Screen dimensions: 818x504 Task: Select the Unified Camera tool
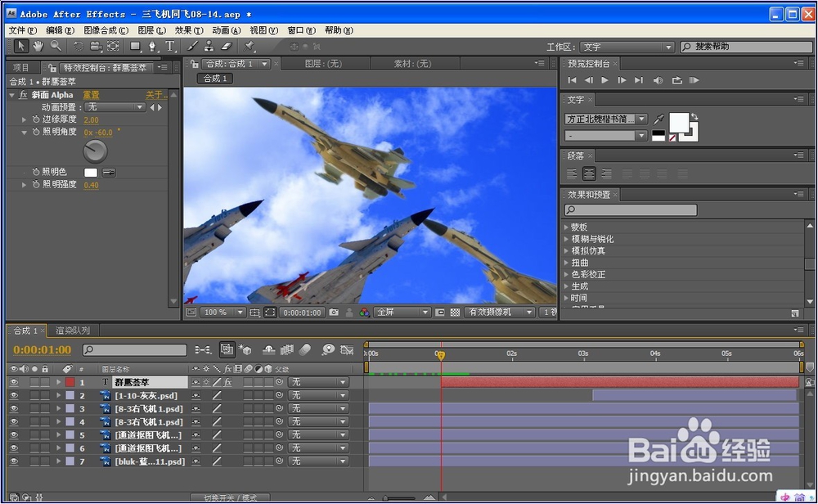pos(96,47)
